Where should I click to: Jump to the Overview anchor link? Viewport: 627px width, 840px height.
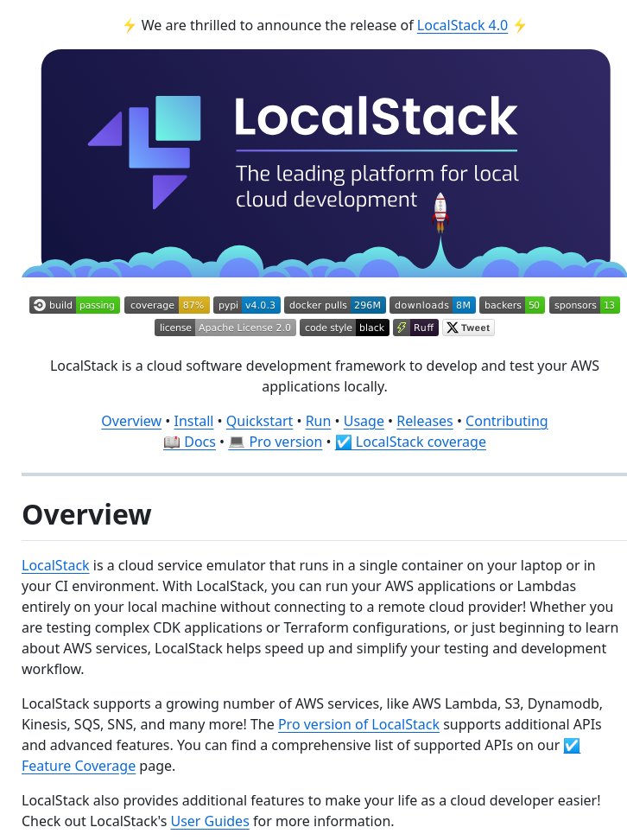(131, 421)
